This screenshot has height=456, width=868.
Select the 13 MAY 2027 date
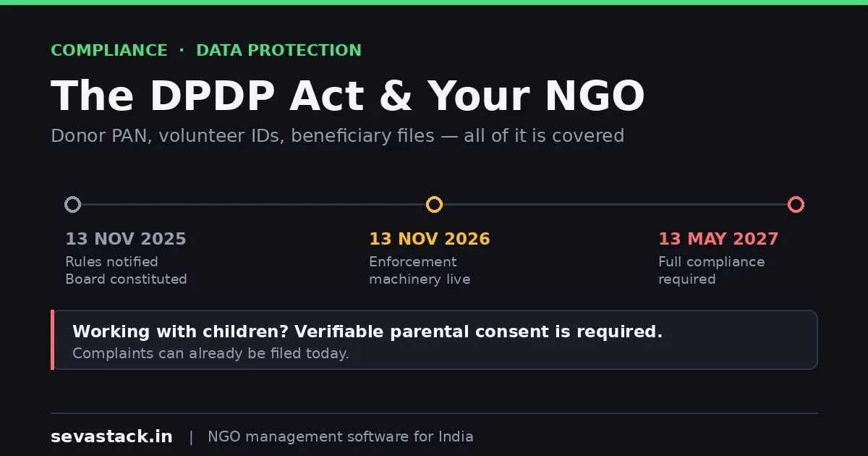click(718, 239)
